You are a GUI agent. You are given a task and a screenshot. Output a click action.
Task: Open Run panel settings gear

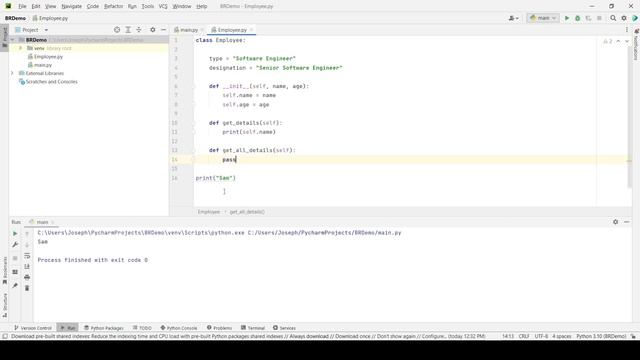click(x=616, y=222)
